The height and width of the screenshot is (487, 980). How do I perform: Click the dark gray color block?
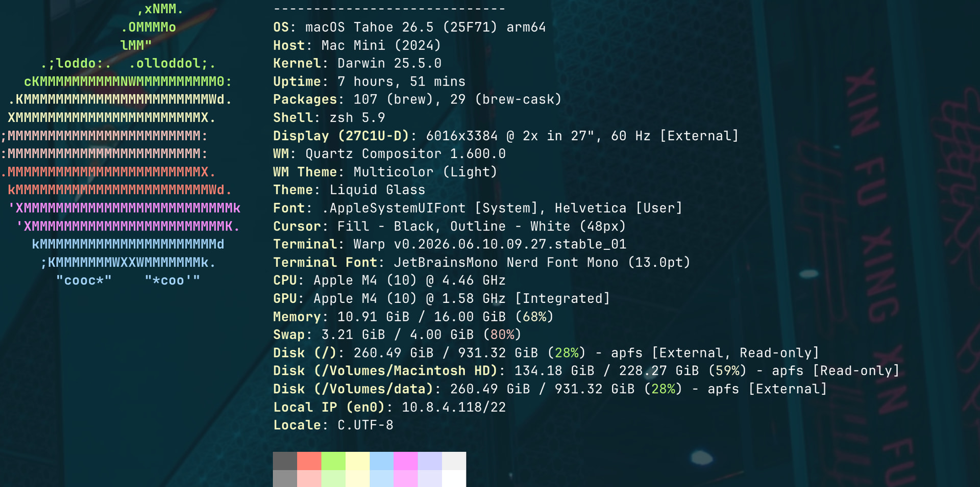[285, 460]
